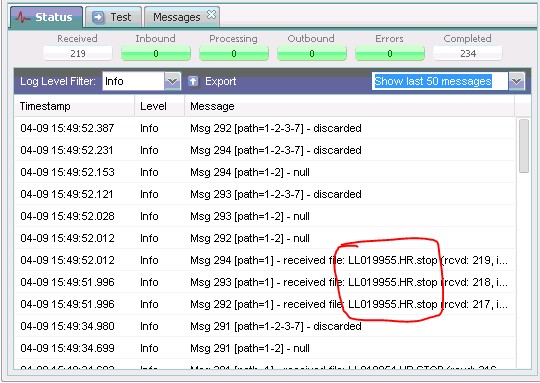Sort by the Timestamp column header
540x383 pixels.
[x=74, y=106]
